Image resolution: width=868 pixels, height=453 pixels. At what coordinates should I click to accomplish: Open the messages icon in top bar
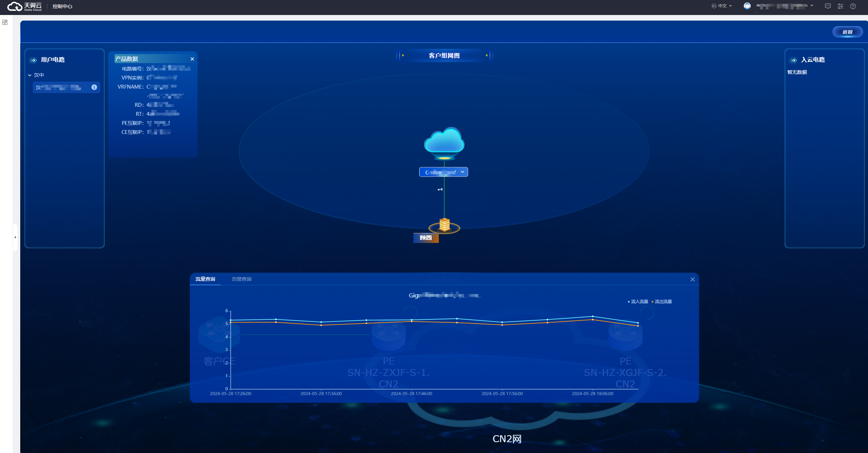click(828, 6)
